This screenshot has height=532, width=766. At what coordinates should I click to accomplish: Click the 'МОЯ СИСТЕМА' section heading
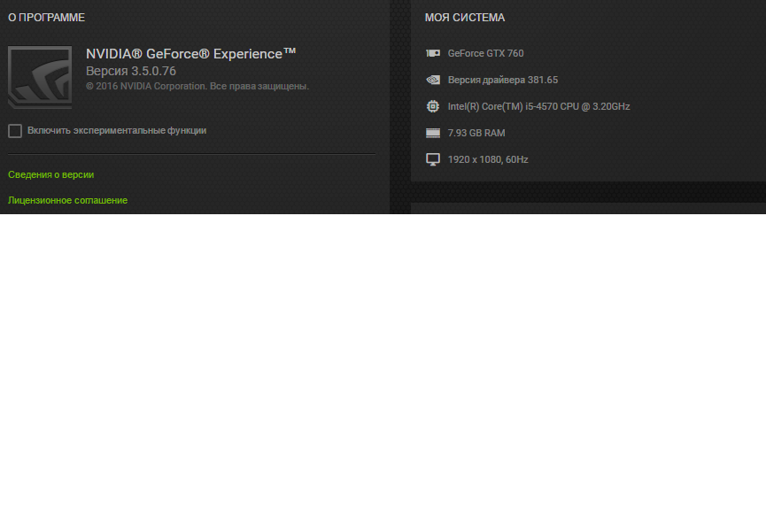(x=465, y=18)
